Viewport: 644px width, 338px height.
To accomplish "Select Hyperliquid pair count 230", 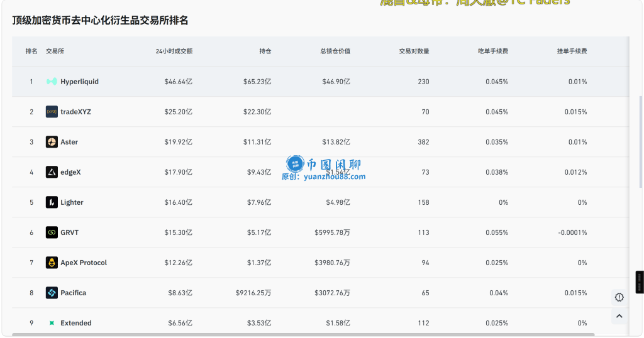I will coord(423,82).
